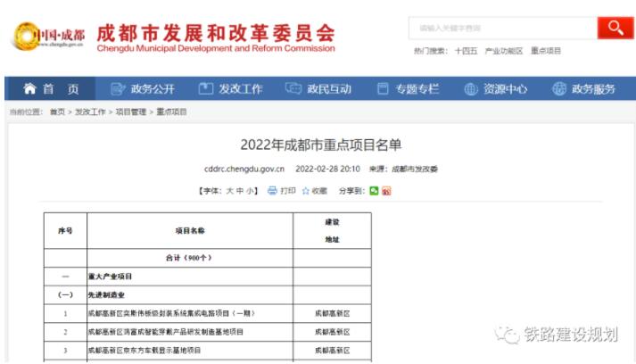Set font size to 小
Screen dimensions: 636x364
click(x=250, y=191)
